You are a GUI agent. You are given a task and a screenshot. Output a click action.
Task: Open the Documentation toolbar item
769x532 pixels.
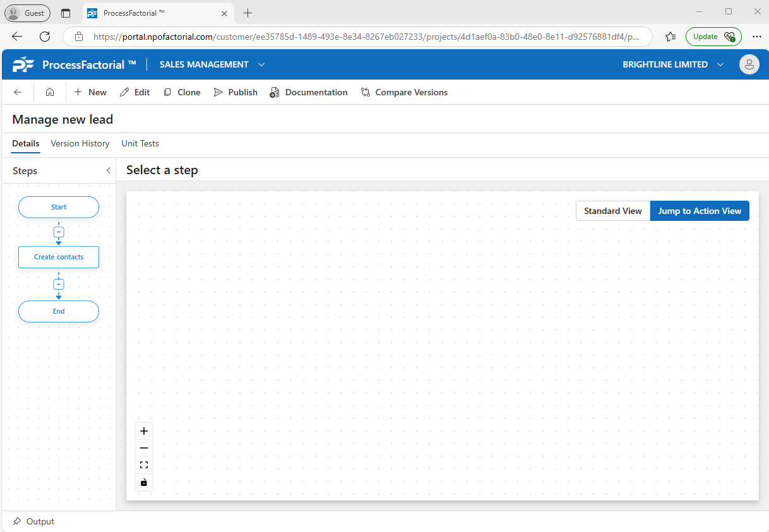[x=309, y=92]
